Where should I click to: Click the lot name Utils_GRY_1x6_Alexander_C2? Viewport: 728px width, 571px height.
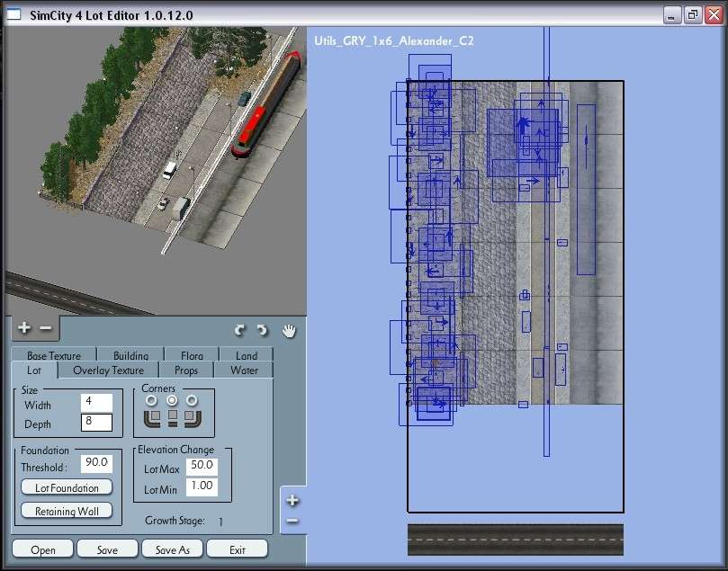tap(394, 40)
